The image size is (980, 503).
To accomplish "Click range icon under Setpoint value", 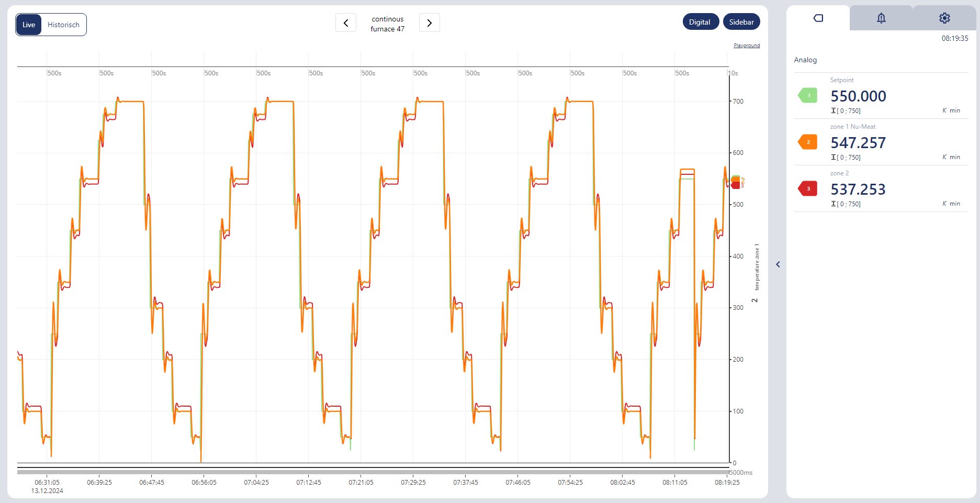I will tap(833, 110).
